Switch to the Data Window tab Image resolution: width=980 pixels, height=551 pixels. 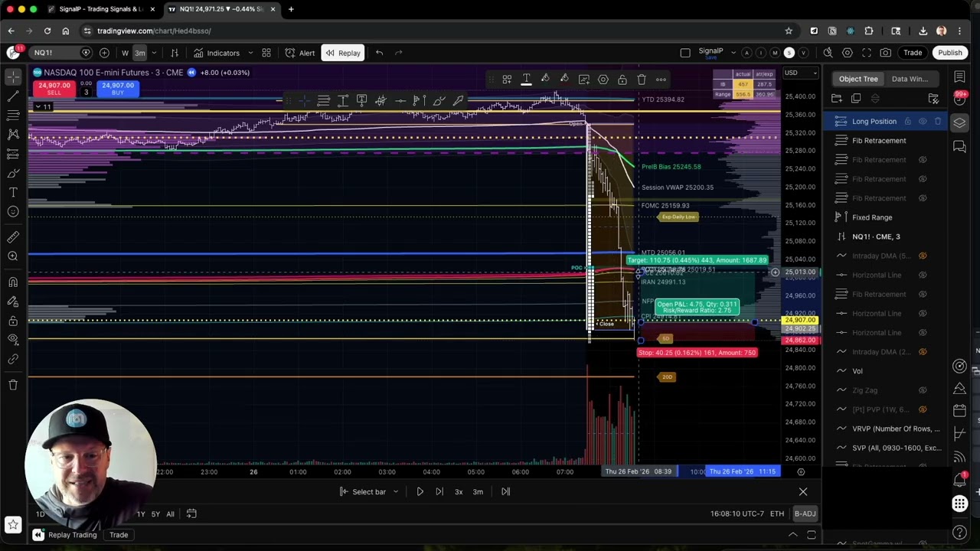point(910,79)
